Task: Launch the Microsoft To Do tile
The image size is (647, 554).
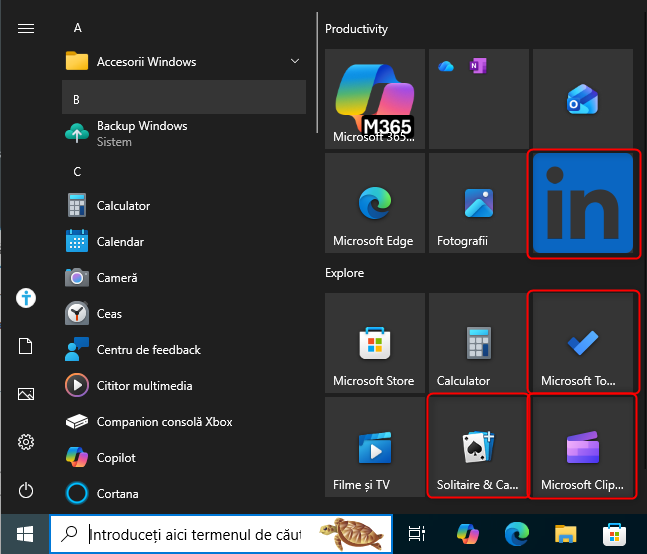Action: click(x=583, y=343)
